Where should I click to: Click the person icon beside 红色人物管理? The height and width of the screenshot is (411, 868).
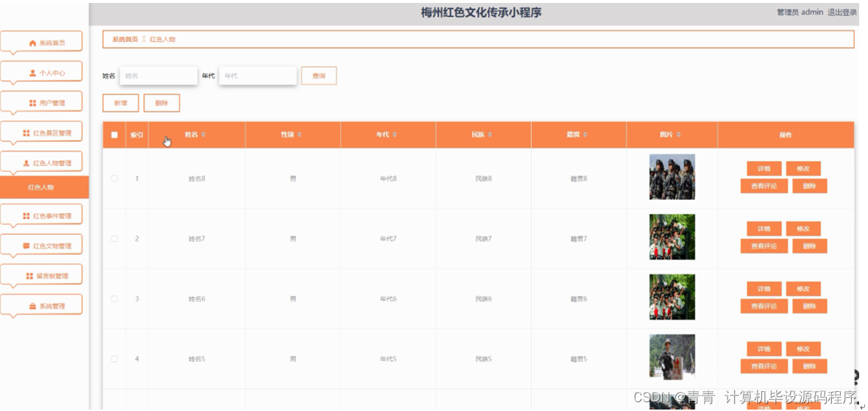point(26,163)
